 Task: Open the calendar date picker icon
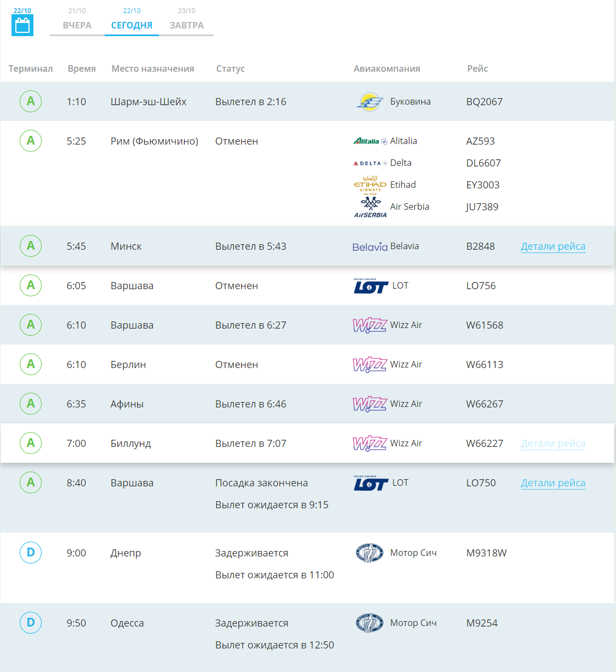click(22, 25)
